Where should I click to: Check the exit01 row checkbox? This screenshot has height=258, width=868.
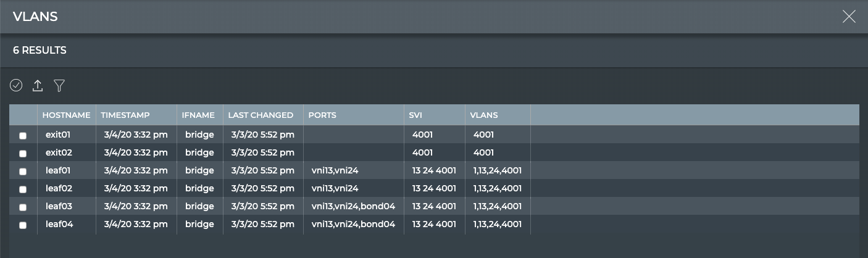[23, 135]
